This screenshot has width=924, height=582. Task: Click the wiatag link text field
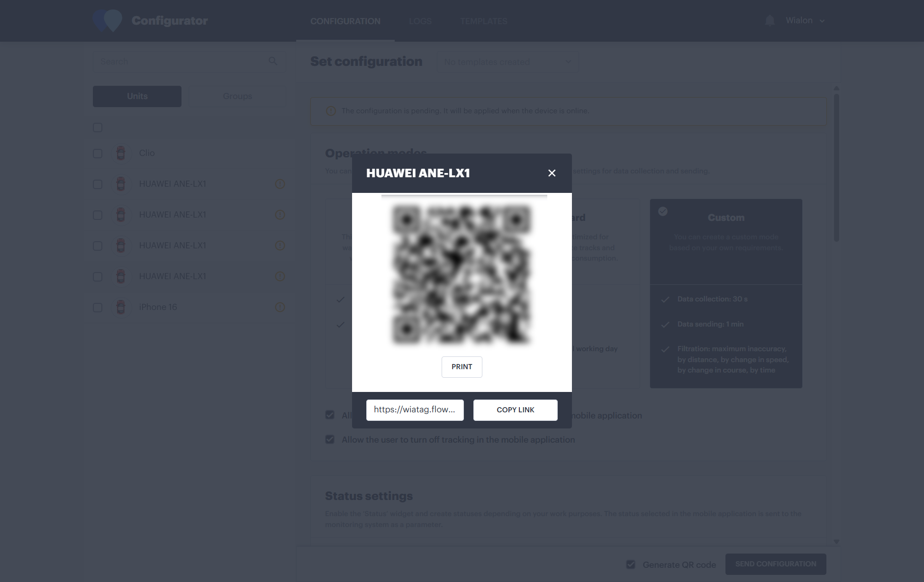coord(415,410)
